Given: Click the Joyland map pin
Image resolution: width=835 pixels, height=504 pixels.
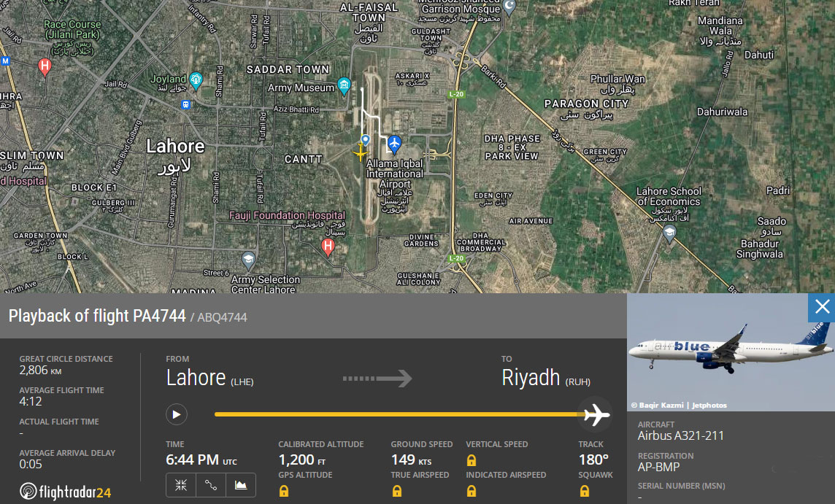Looking at the screenshot, I should coord(196,81).
